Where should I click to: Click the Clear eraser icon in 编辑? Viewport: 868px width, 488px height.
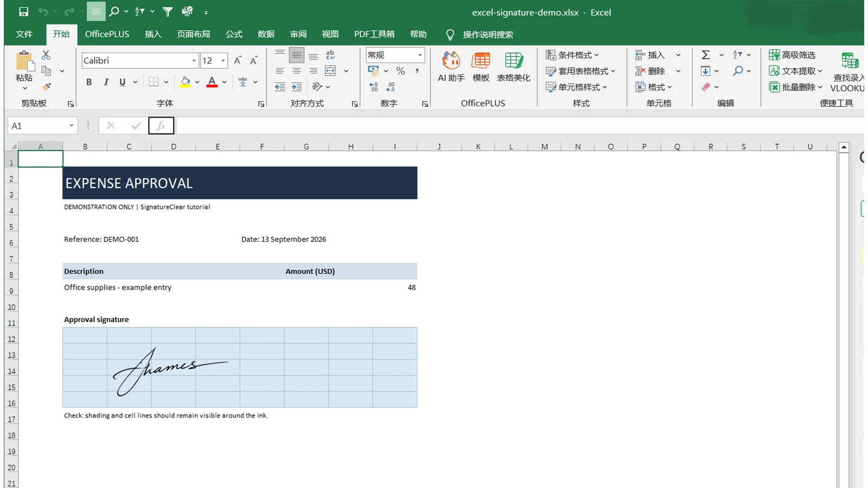[x=706, y=87]
